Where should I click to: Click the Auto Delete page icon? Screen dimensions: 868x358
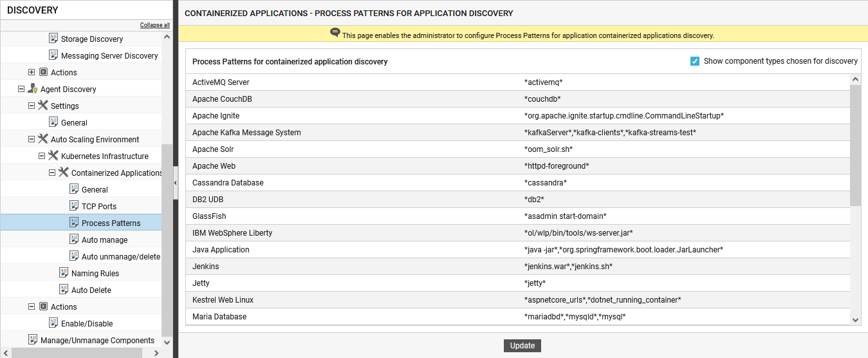pyautogui.click(x=64, y=290)
